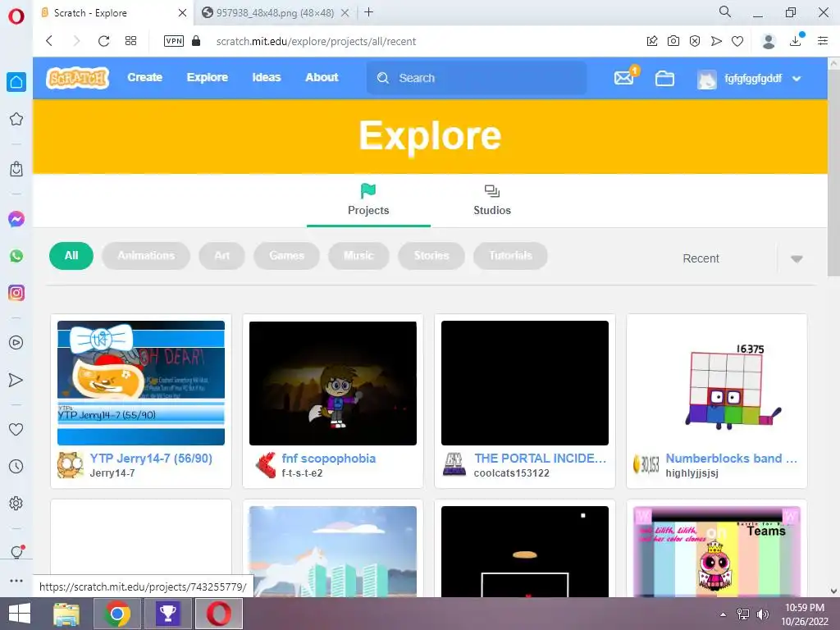Open THE PORTAL INCIDE... project link
Screen dimensions: 840x630
[x=540, y=459]
